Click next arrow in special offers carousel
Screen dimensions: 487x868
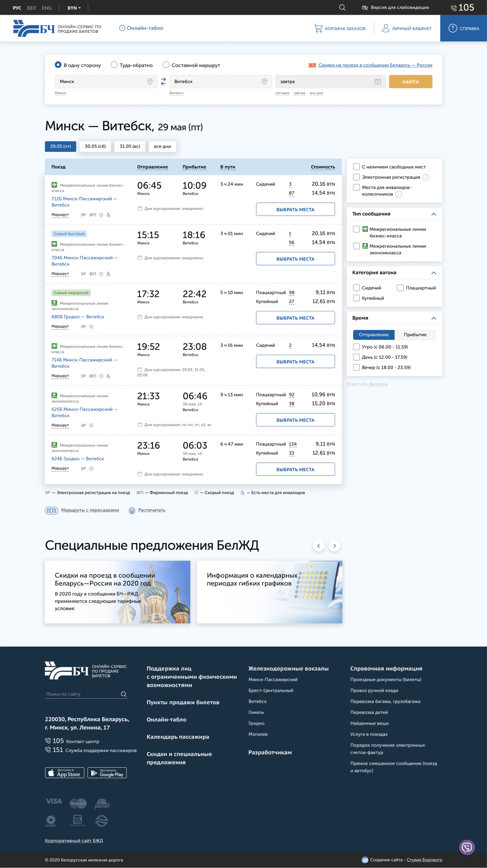[334, 546]
